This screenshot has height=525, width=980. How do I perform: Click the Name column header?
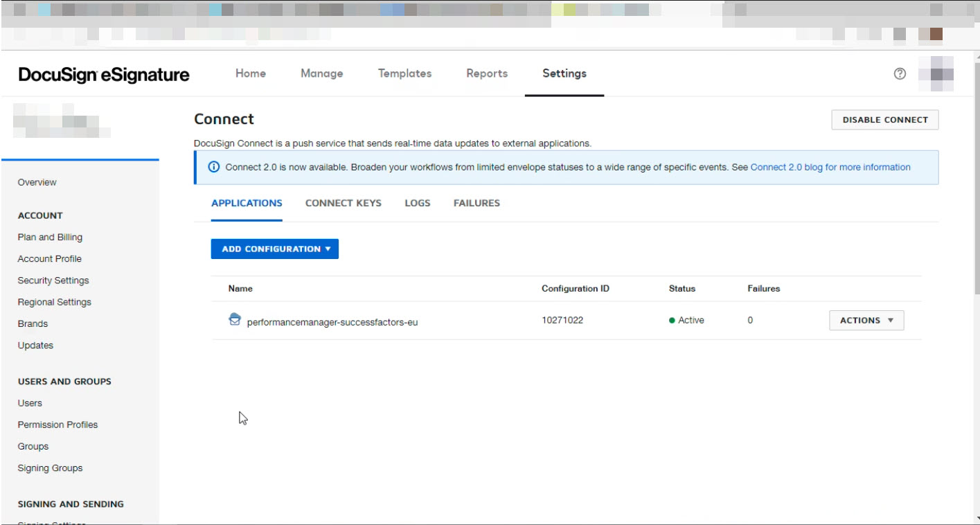(240, 288)
